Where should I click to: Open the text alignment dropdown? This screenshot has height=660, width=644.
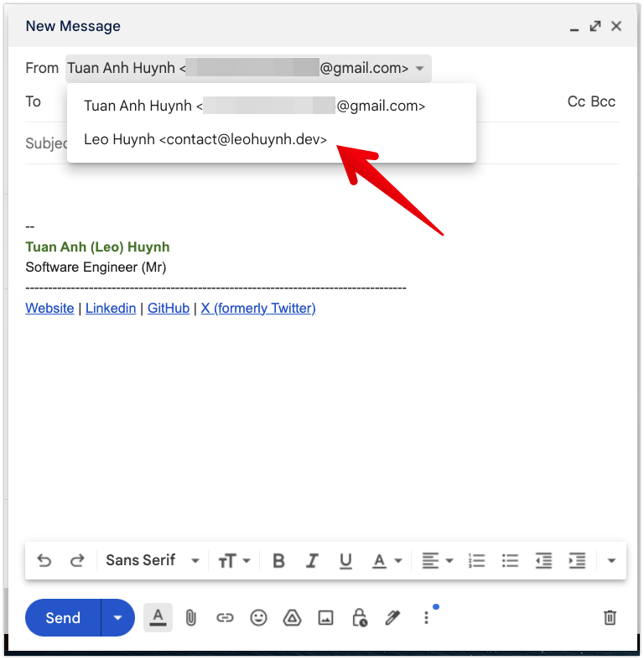pos(438,561)
